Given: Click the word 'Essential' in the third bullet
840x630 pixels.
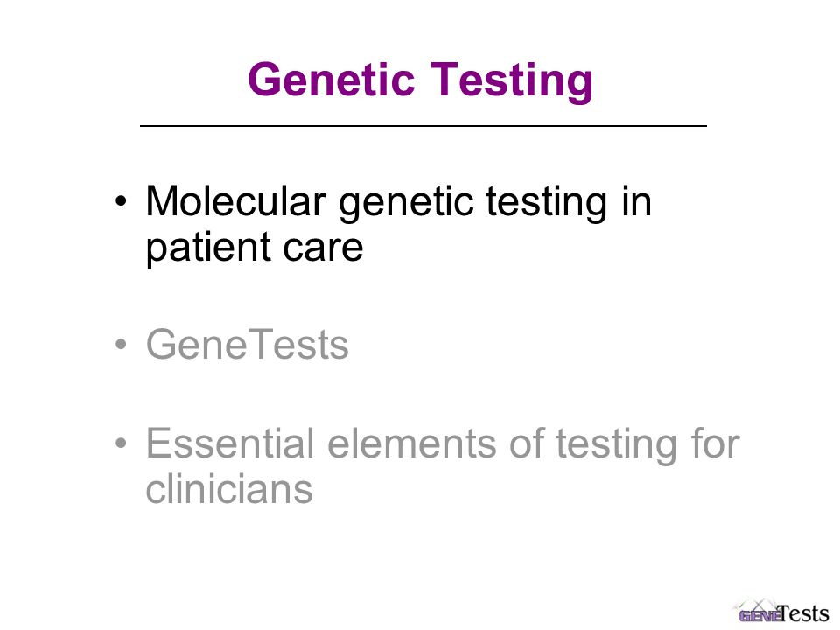Looking at the screenshot, I should tap(230, 443).
